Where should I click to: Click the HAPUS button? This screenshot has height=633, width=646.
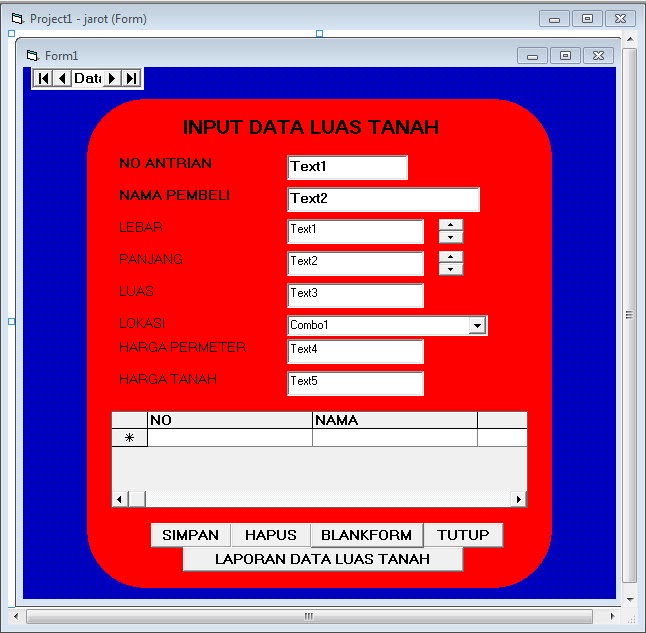coord(271,535)
